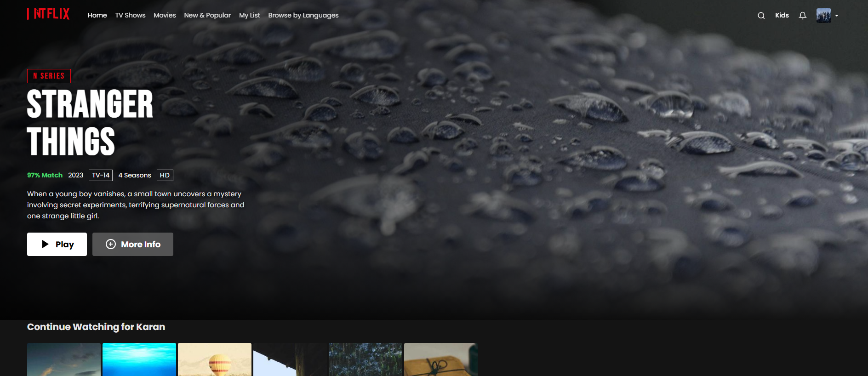The image size is (868, 376).
Task: Open the hot air balloon thumbnail
Action: 215,359
